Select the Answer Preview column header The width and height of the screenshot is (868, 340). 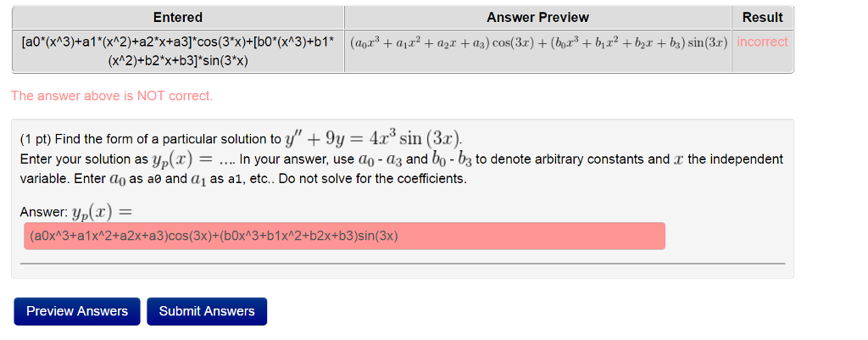point(537,17)
